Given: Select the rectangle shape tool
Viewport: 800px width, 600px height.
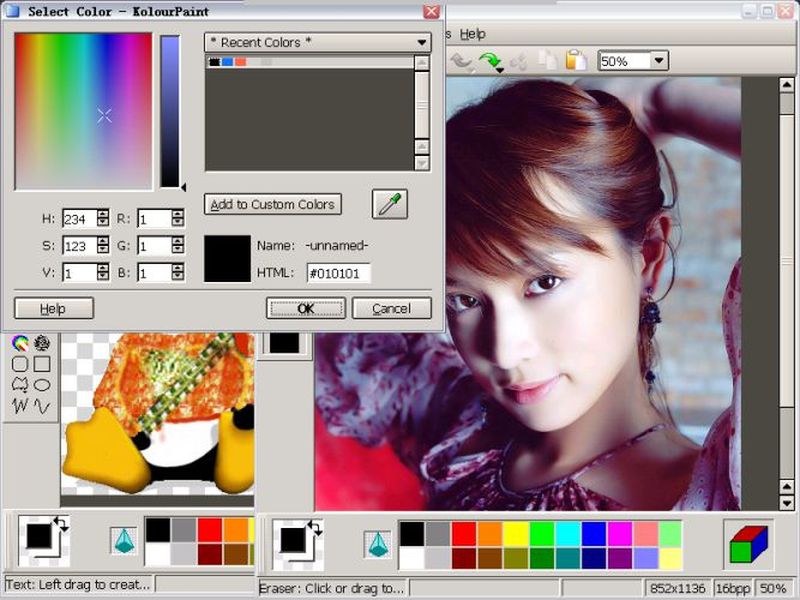Looking at the screenshot, I should tap(42, 364).
